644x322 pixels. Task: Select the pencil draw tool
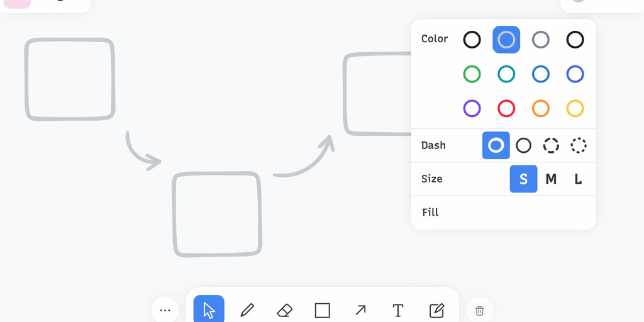click(x=247, y=310)
